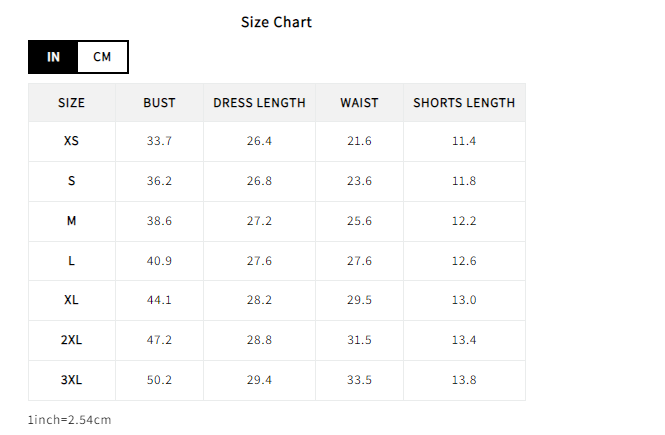This screenshot has height=435, width=665.
Task: Click the XS bust value 33.7
Action: (159, 141)
